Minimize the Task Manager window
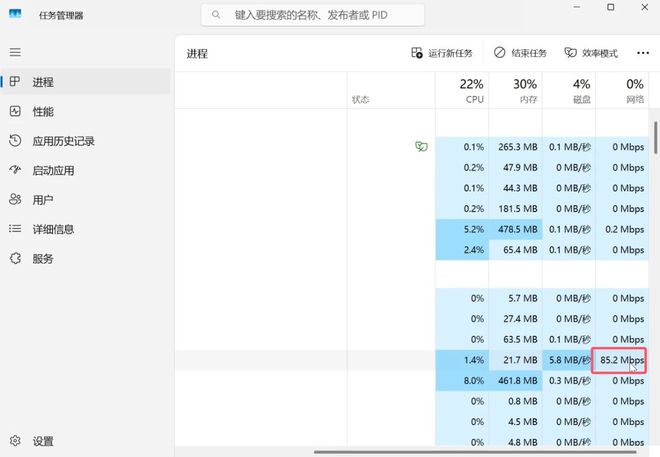Viewport: 660px width, 457px height. tap(577, 7)
